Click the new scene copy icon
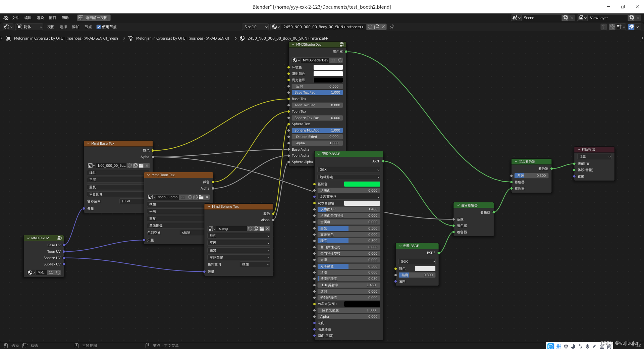 565,18
